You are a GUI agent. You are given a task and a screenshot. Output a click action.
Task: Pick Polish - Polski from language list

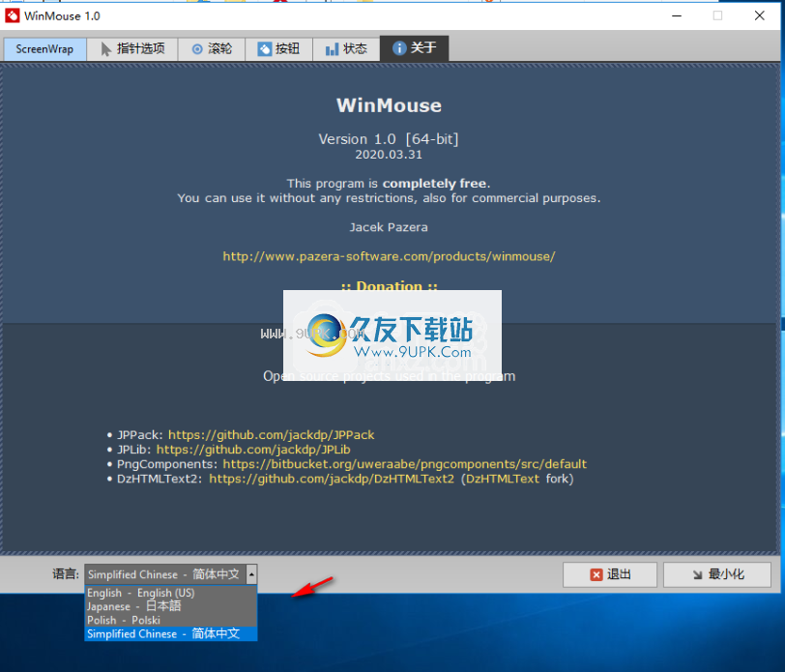(171, 620)
